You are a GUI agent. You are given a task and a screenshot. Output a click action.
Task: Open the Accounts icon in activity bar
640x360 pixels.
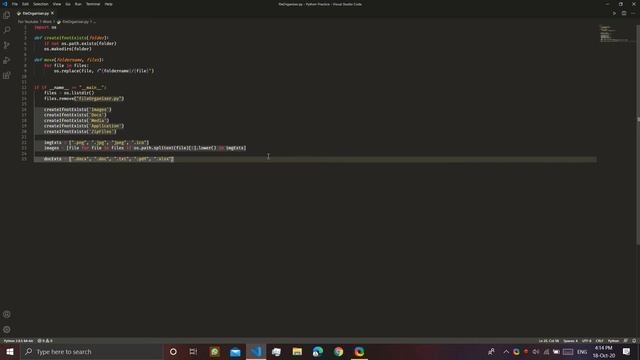click(x=7, y=314)
